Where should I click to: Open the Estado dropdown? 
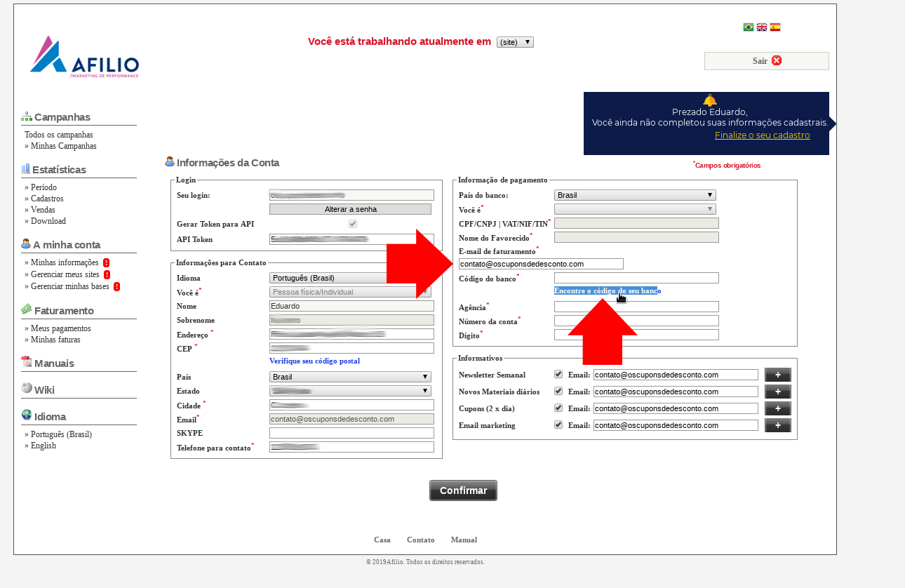click(x=350, y=391)
